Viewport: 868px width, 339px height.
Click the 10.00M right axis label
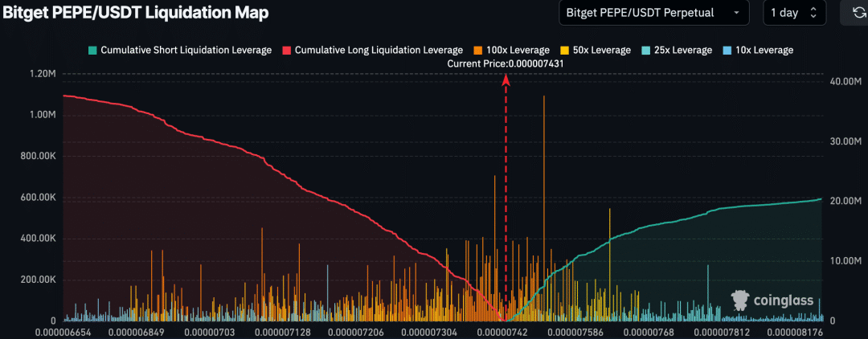[845, 260]
